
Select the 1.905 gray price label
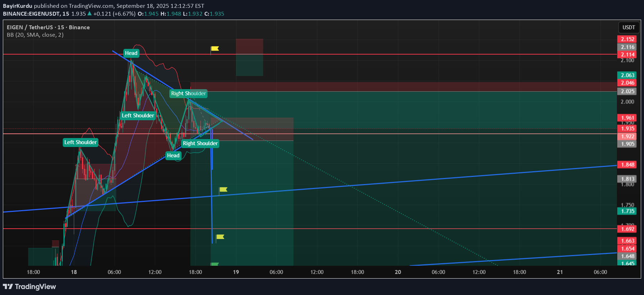coord(627,144)
